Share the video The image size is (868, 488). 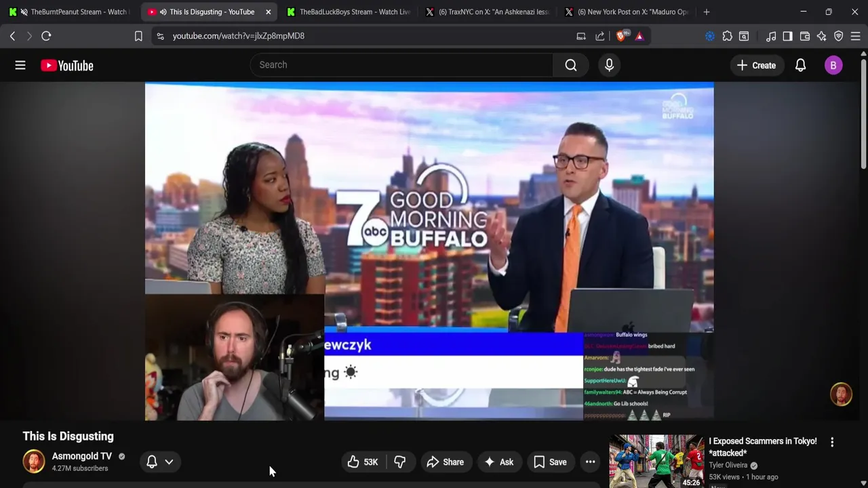(x=445, y=462)
